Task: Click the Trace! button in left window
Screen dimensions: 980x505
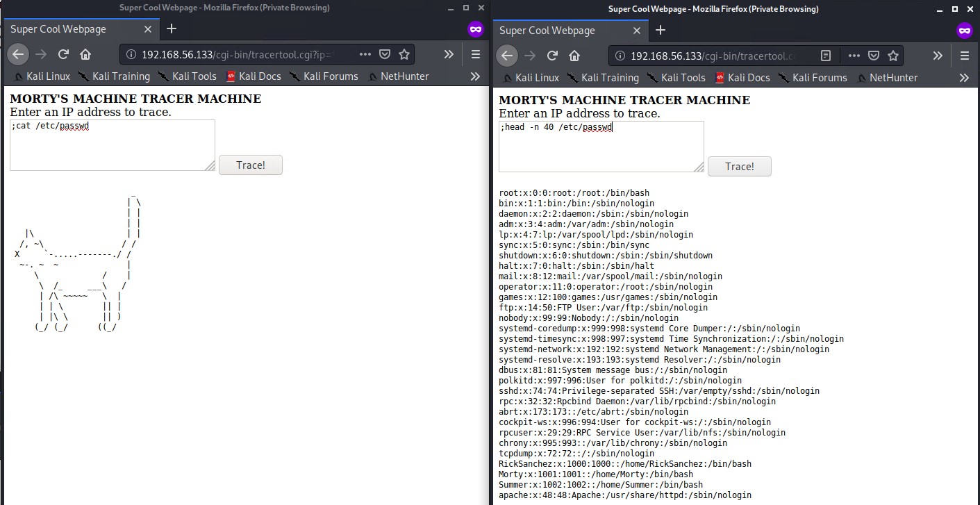Action: click(x=251, y=165)
